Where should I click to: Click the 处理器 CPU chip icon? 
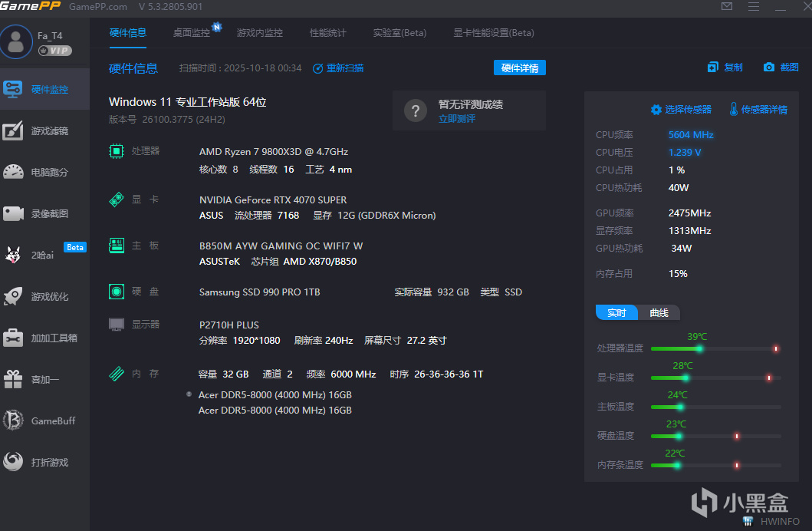[117, 150]
